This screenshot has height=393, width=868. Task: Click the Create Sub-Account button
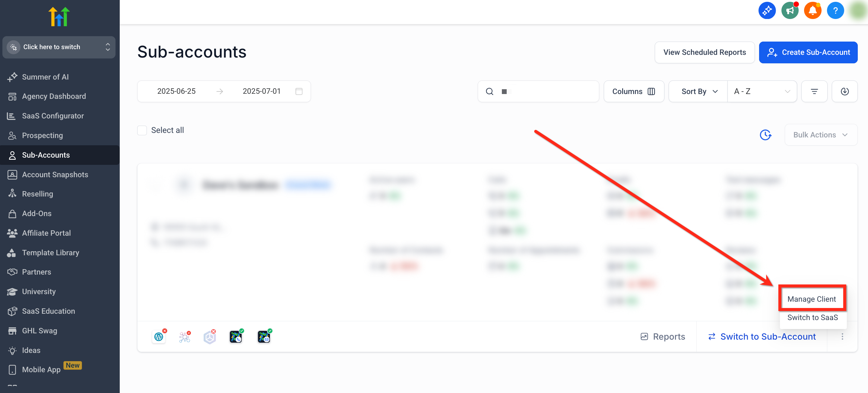click(x=808, y=52)
